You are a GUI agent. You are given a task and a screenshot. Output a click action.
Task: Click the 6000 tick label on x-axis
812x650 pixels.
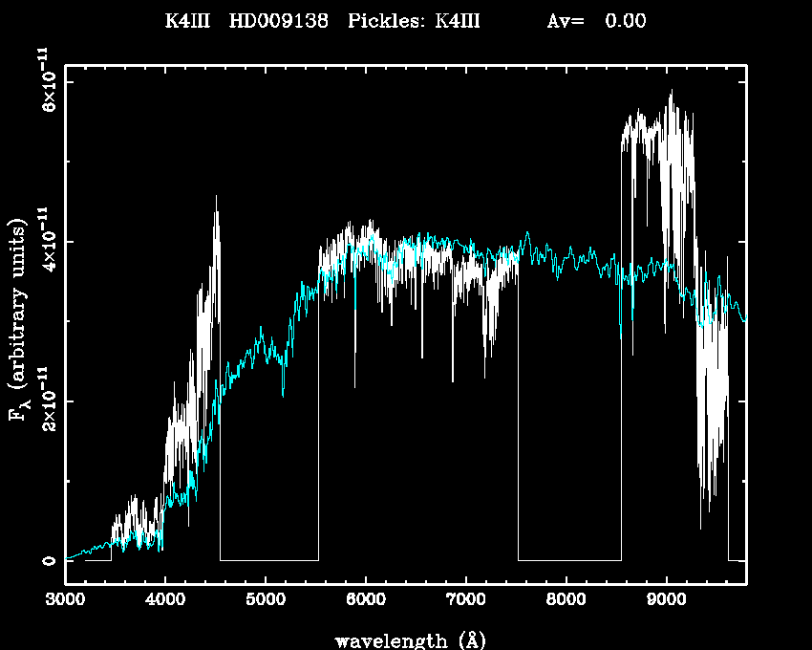[x=365, y=600]
